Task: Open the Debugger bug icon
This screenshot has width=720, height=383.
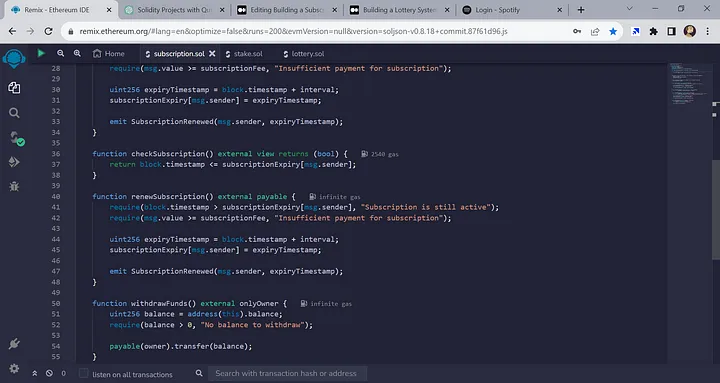Action: tap(14, 186)
